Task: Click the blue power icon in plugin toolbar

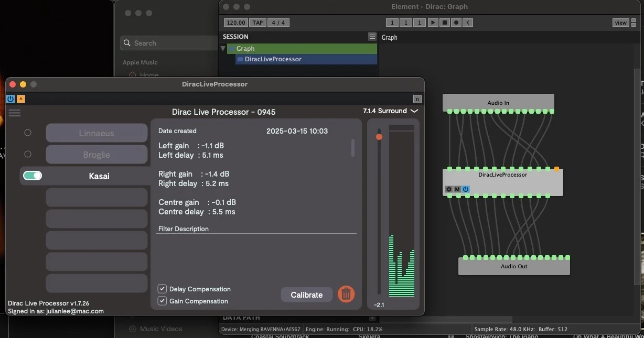Action: (x=10, y=99)
